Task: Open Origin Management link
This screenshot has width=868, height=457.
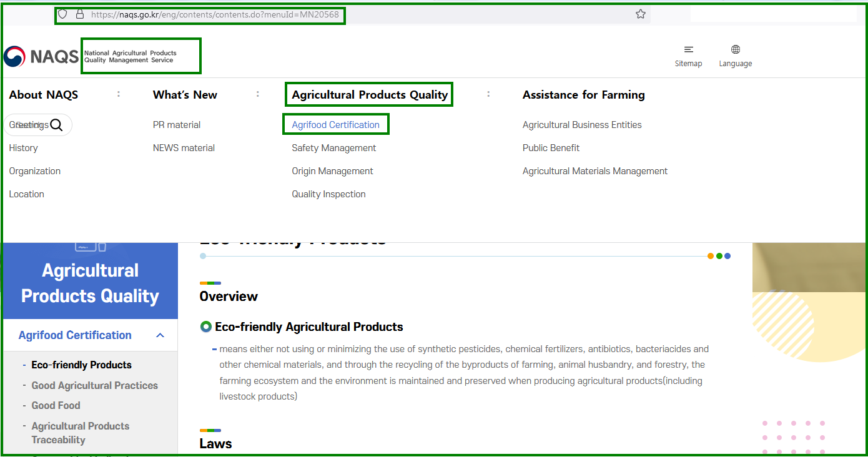Action: [332, 171]
